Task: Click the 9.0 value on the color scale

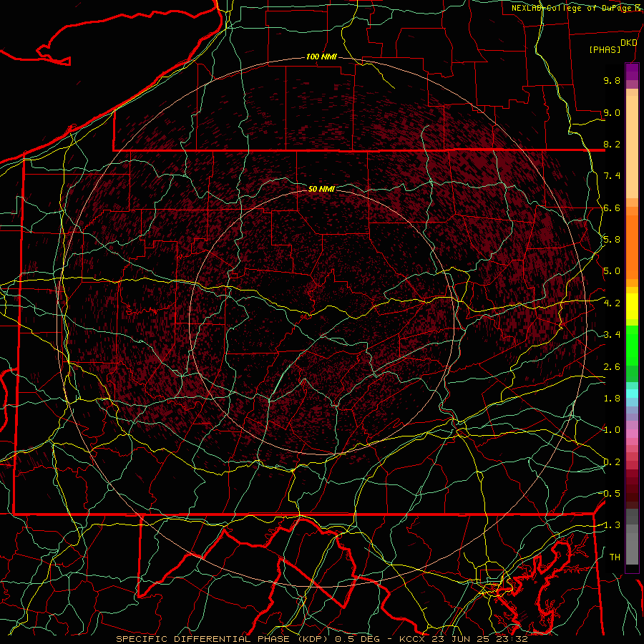Action: point(612,112)
